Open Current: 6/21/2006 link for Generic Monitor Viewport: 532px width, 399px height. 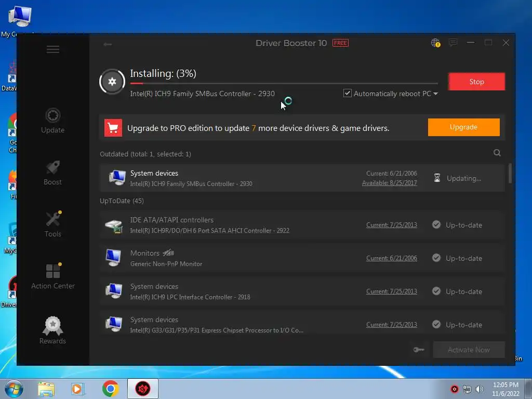coord(392,258)
